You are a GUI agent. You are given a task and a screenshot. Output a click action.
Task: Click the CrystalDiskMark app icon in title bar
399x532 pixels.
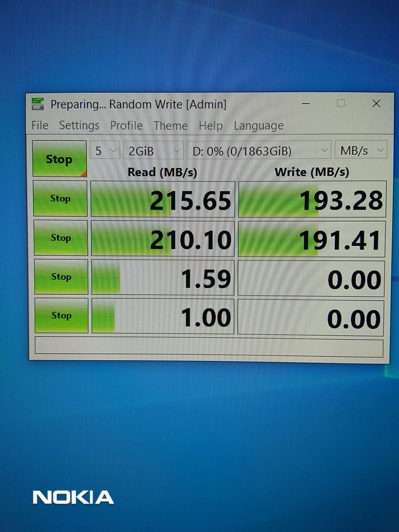[38, 104]
